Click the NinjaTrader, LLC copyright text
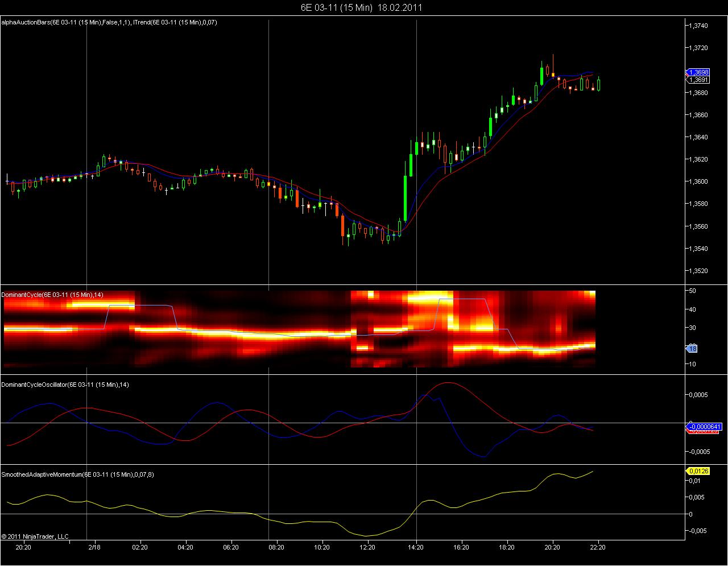This screenshot has width=728, height=566. pyautogui.click(x=35, y=536)
